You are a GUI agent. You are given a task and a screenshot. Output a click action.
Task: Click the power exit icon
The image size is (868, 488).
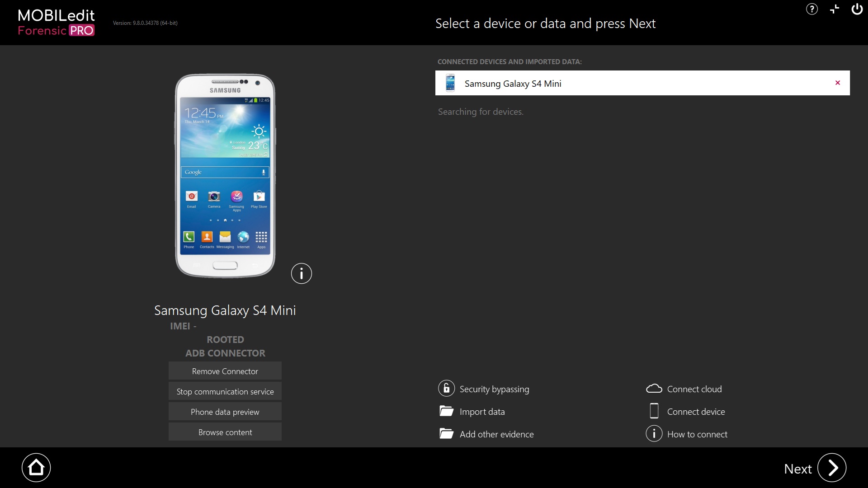click(x=857, y=9)
